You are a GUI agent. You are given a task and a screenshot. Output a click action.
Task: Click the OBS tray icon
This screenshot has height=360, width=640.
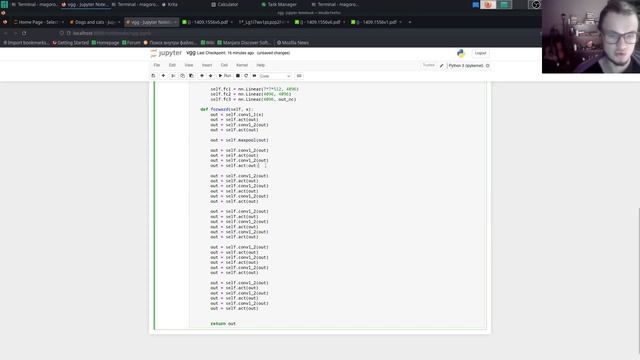tap(536, 4)
